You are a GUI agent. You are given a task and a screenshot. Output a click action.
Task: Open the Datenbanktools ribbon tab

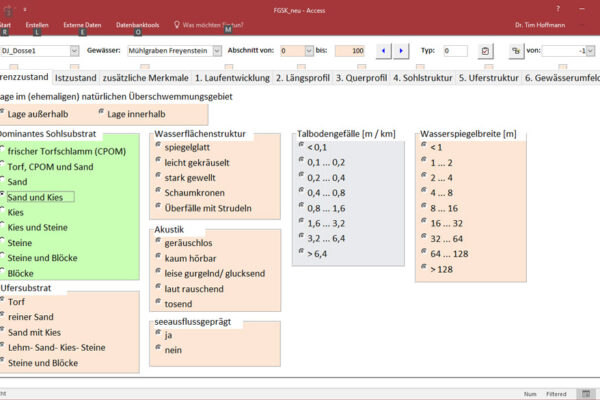[x=137, y=25]
